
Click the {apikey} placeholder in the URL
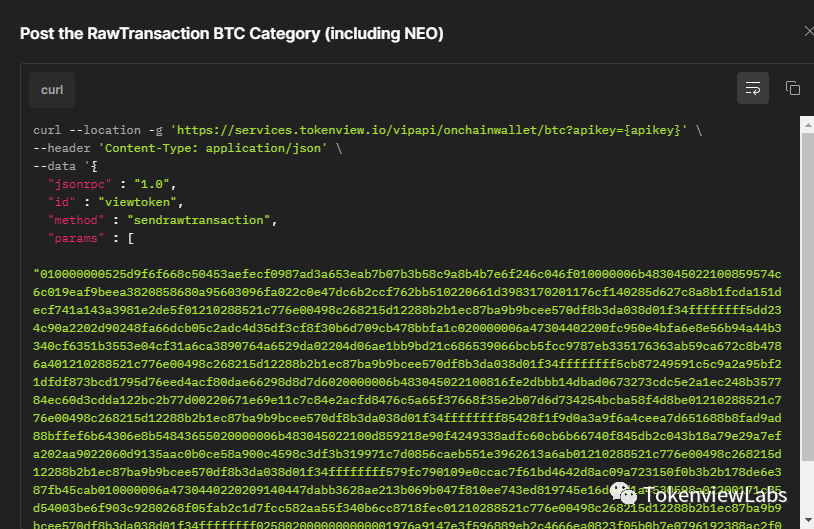coord(655,131)
